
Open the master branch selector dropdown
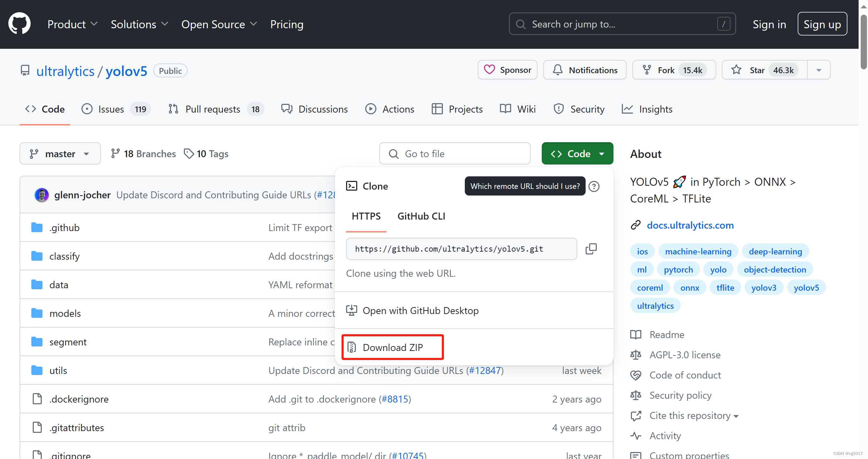point(60,154)
